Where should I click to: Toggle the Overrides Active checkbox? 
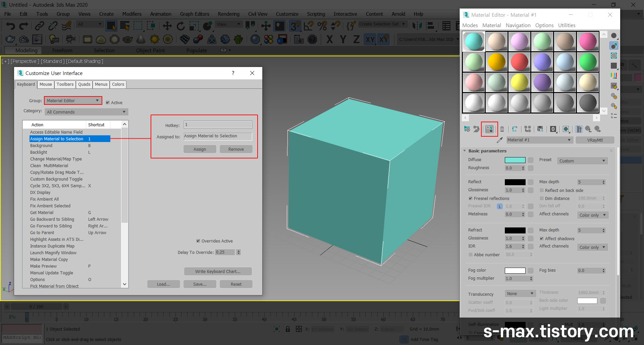click(198, 241)
